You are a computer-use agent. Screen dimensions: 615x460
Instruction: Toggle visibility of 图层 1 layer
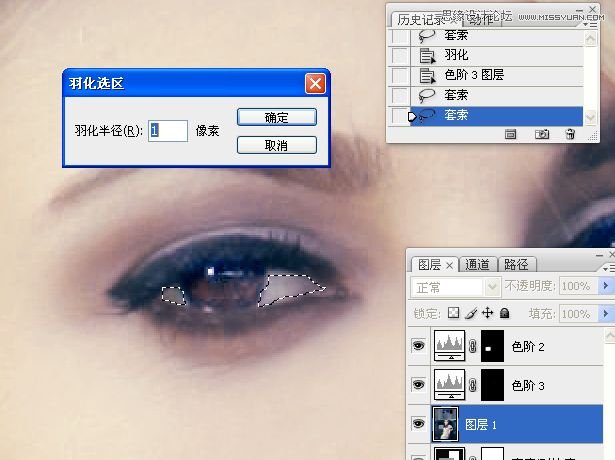pos(418,424)
